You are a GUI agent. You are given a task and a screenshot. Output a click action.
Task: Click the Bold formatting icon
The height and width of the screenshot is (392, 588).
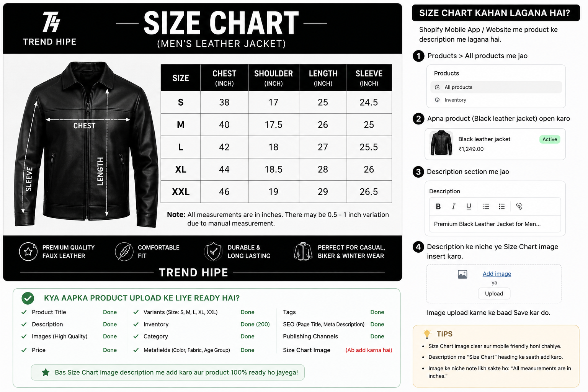[438, 206]
